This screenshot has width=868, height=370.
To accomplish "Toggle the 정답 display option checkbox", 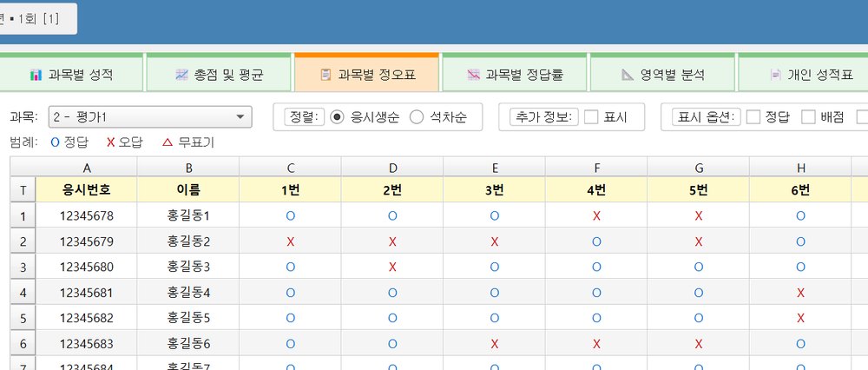I will click(x=753, y=117).
